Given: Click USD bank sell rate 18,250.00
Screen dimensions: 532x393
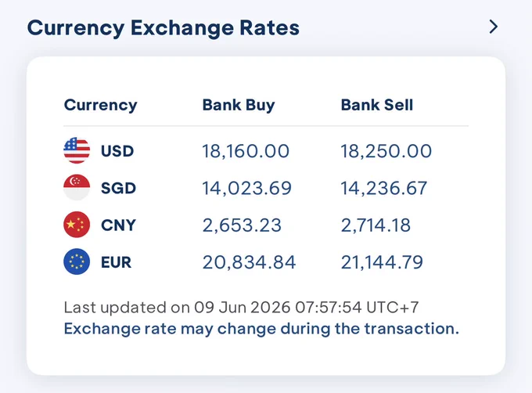Looking at the screenshot, I should [x=386, y=151].
